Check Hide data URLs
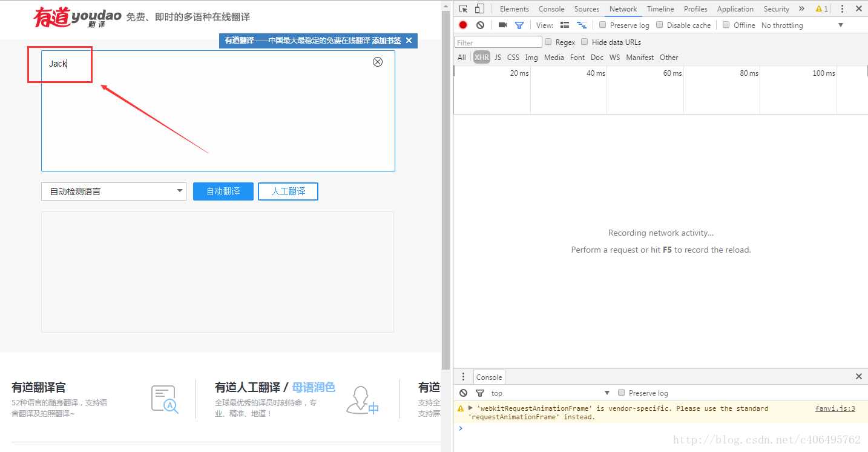The height and width of the screenshot is (452, 868). (585, 42)
